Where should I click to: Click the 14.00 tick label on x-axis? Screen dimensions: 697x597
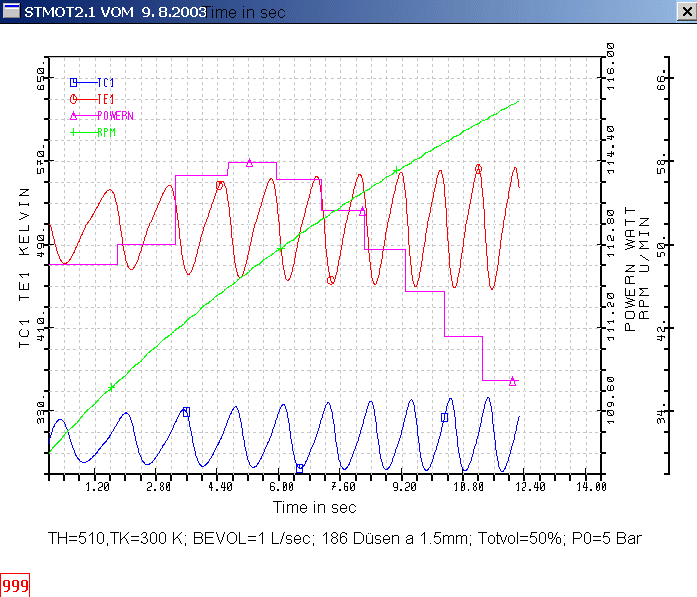pyautogui.click(x=589, y=487)
